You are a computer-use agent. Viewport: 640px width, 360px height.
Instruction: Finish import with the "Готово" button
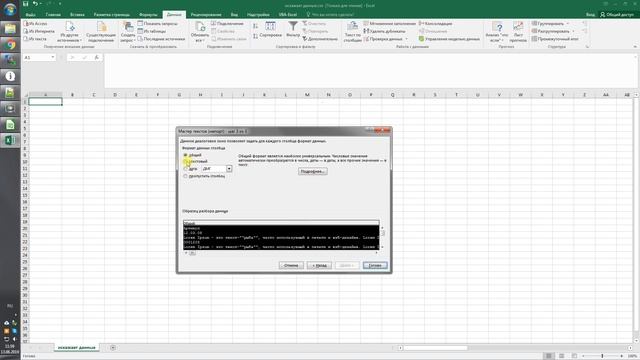pyautogui.click(x=375, y=265)
